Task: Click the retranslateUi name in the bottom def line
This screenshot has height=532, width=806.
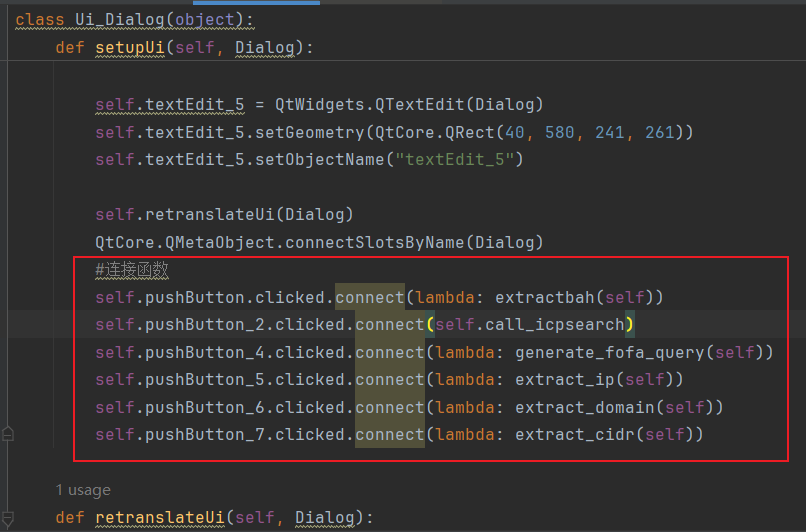Action: (x=160, y=518)
